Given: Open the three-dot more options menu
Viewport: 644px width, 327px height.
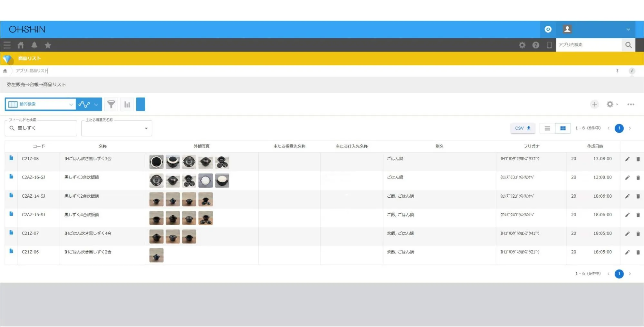Looking at the screenshot, I should tap(630, 104).
